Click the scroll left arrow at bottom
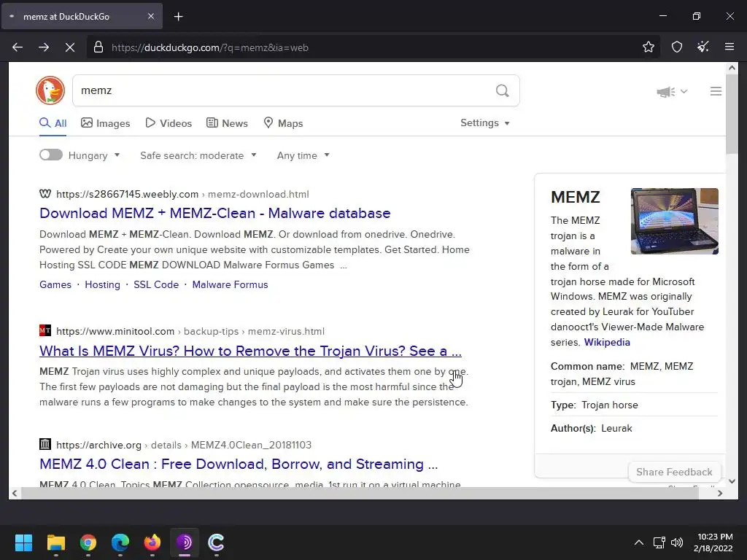Screen dimensions: 747x560 15,494
